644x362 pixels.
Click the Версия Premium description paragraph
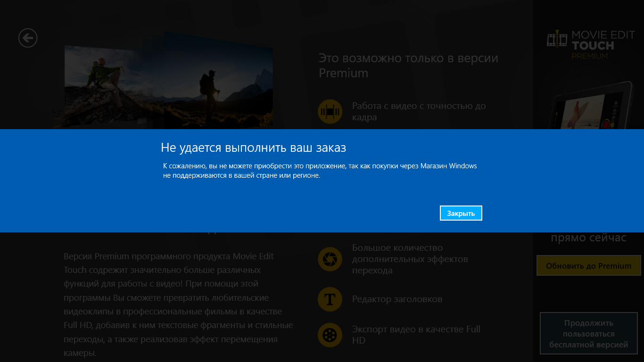179,304
